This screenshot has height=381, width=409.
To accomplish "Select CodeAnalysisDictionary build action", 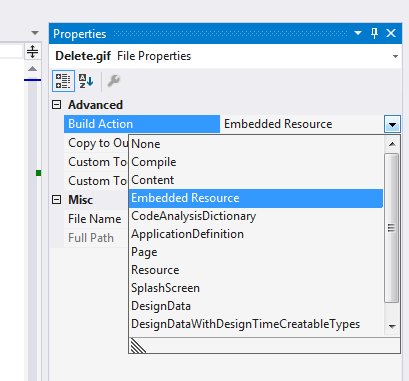I will (256, 216).
